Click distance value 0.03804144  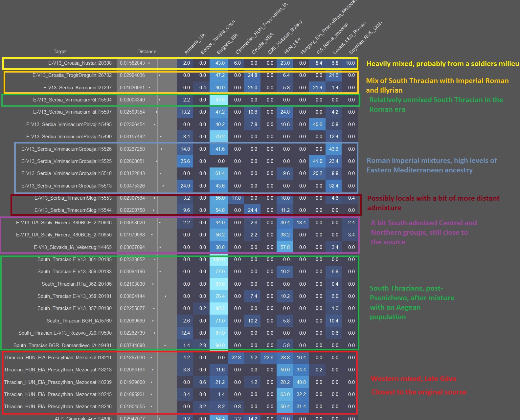[132, 296]
